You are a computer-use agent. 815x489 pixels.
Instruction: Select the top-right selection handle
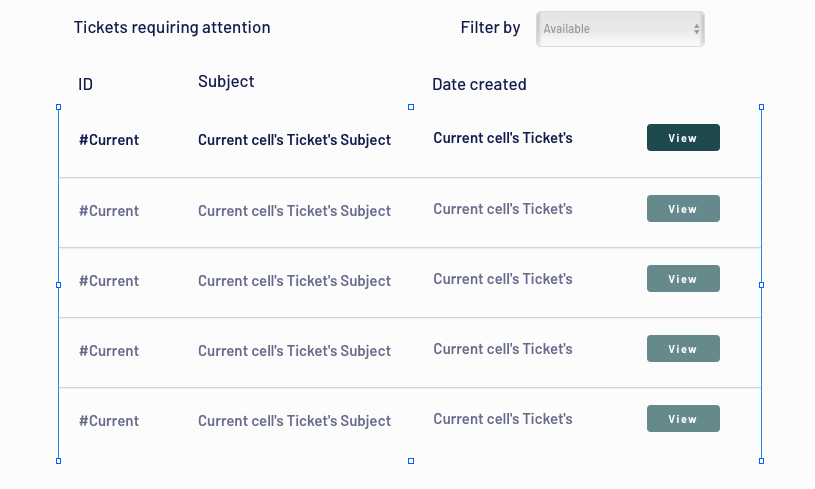(x=761, y=107)
